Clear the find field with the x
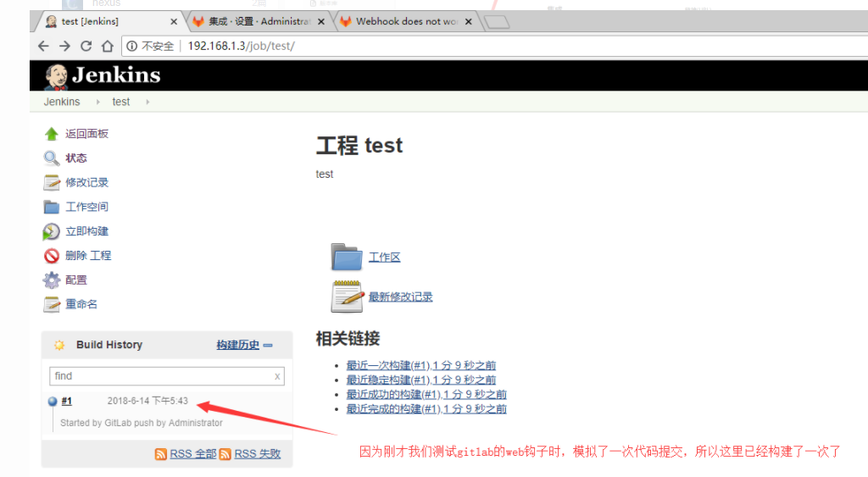The width and height of the screenshot is (868, 477). pyautogui.click(x=277, y=377)
